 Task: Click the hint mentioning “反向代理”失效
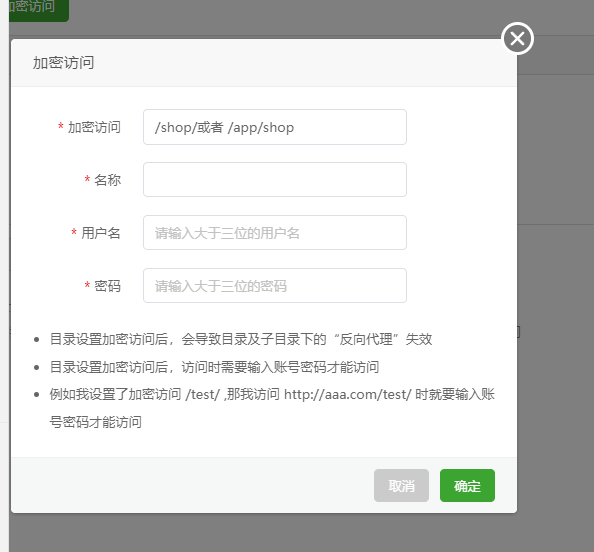point(241,339)
